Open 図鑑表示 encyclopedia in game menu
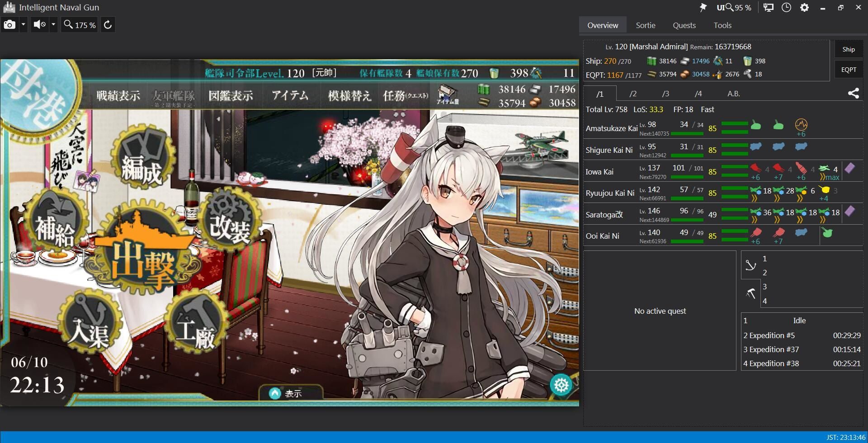The width and height of the screenshot is (868, 443). (231, 96)
